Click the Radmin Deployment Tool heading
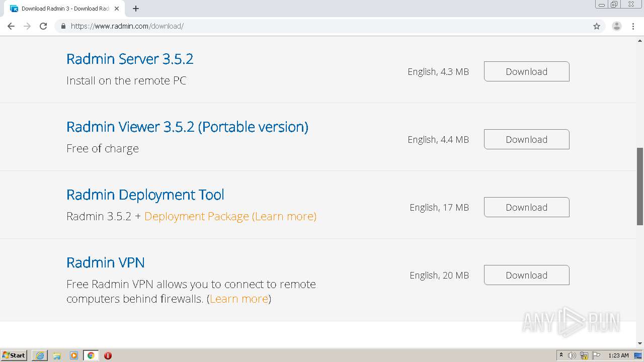This screenshot has height=362, width=644. point(145,195)
